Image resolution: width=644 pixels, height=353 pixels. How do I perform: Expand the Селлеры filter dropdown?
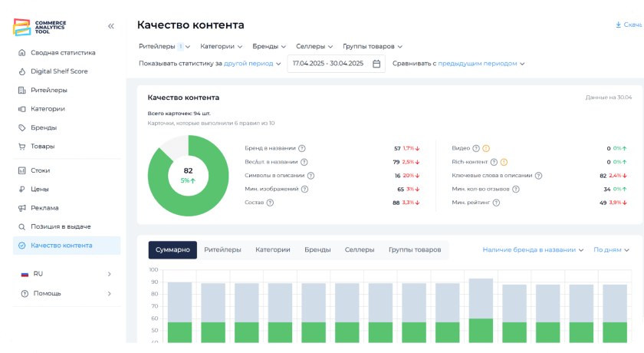314,47
